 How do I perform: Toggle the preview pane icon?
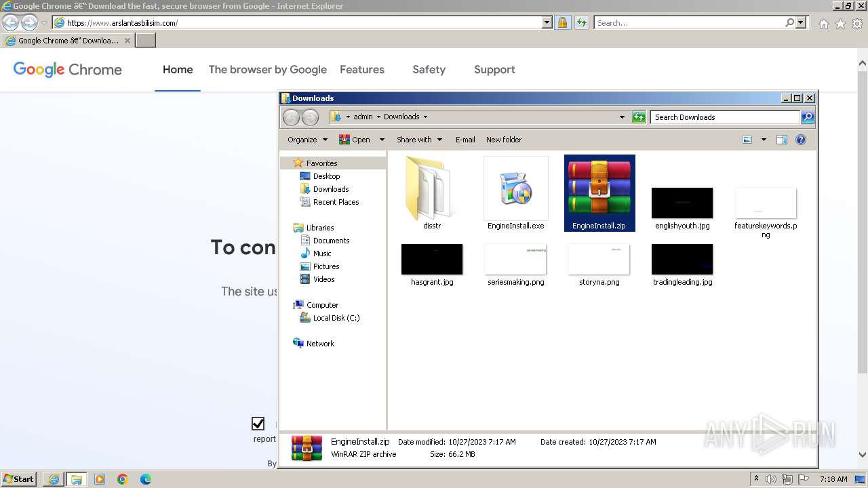click(x=782, y=140)
